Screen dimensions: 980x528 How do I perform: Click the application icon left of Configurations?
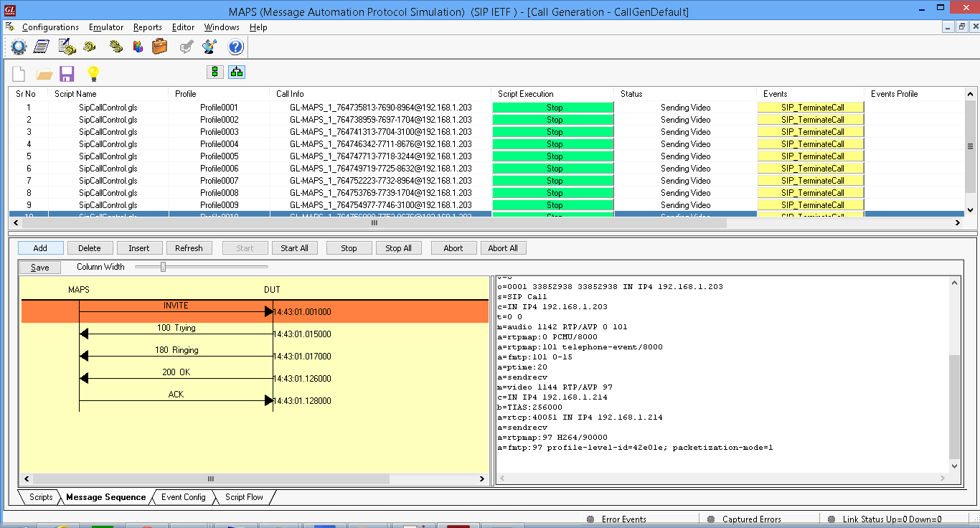point(10,27)
